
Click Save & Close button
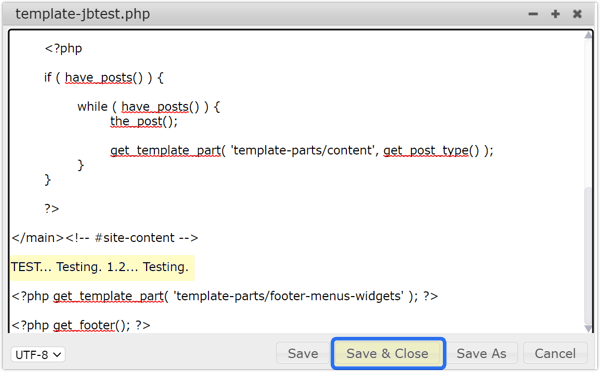click(x=388, y=353)
